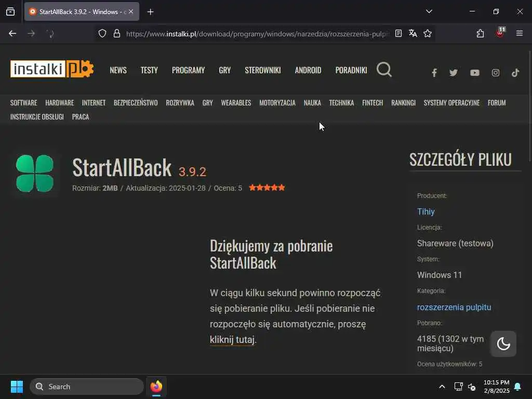Go to the SYSTEMY OPERACYJNE category
This screenshot has width=532, height=399.
(451, 102)
